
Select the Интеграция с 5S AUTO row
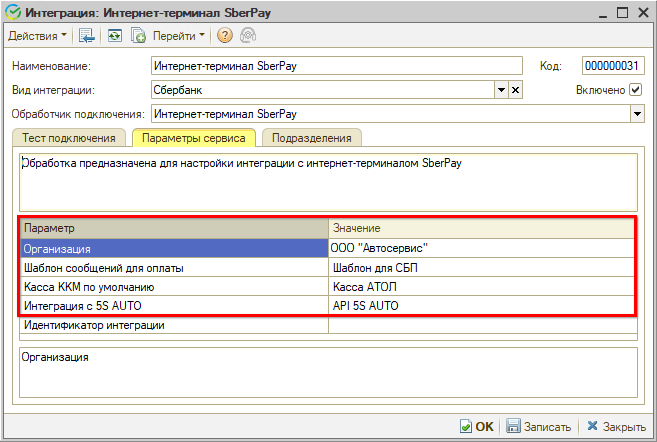[x=174, y=306]
